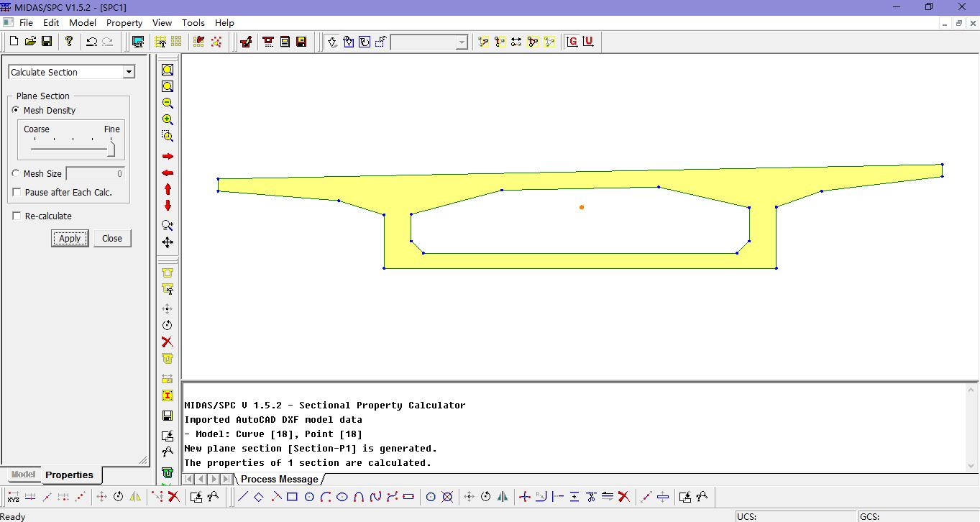Click the Mesh Density slider handle

(x=111, y=149)
